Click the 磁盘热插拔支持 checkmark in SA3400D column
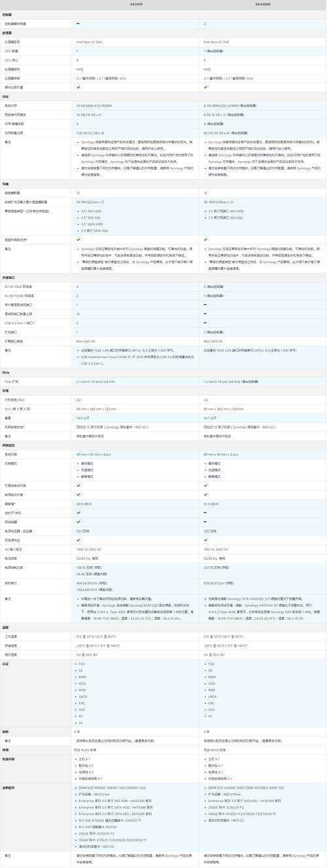Image resolution: width=327 pixels, height=868 pixels. click(x=205, y=240)
